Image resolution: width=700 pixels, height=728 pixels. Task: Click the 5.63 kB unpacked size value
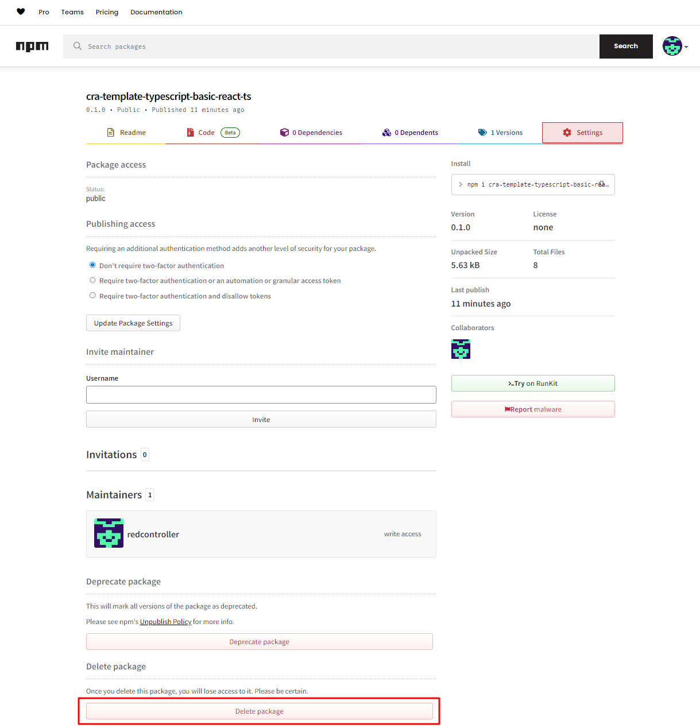click(x=465, y=265)
